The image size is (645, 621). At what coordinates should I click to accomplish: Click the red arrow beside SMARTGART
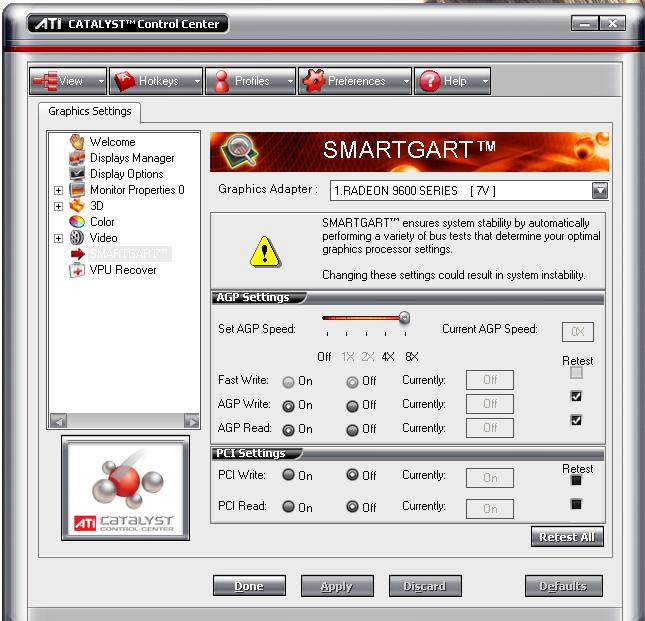click(x=77, y=254)
